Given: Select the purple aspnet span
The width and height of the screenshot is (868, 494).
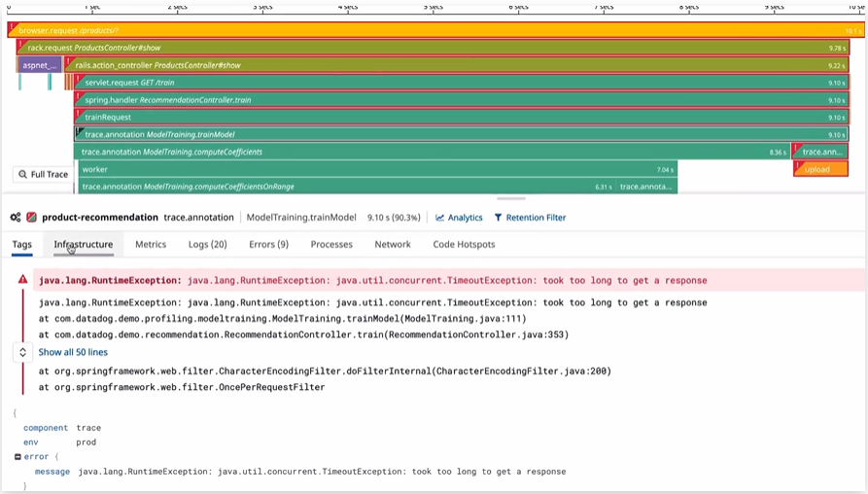Looking at the screenshot, I should coord(39,65).
